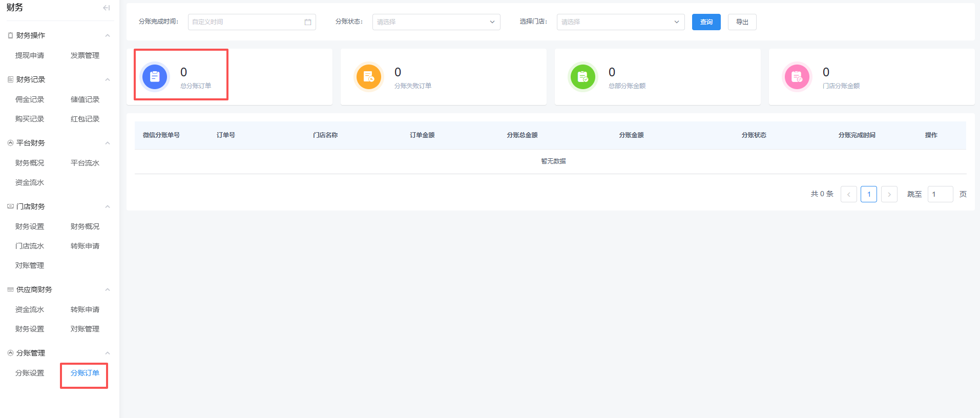Viewport: 980px width, 418px height.
Task: Click the pink 门店分账金额 icon
Action: [797, 77]
